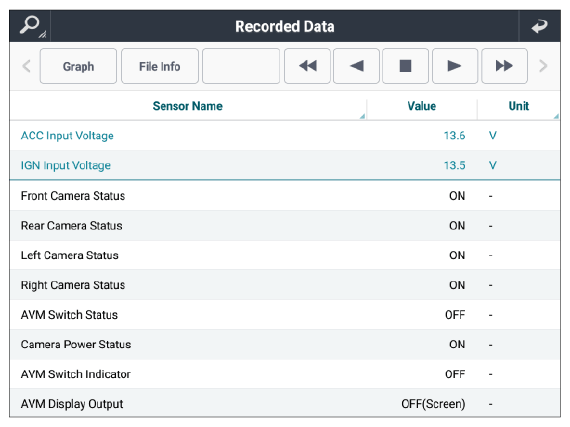
Task: Select the Camera Power Status row
Action: (x=285, y=344)
